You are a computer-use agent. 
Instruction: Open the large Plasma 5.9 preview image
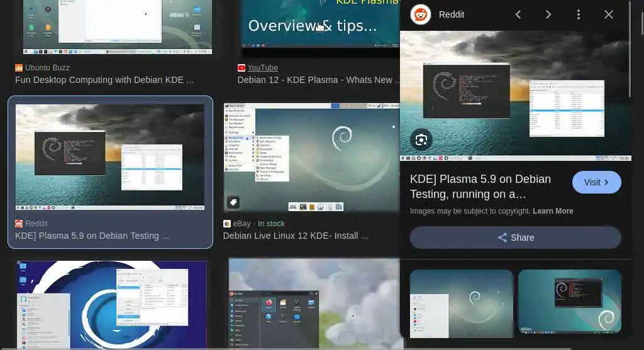[516, 96]
